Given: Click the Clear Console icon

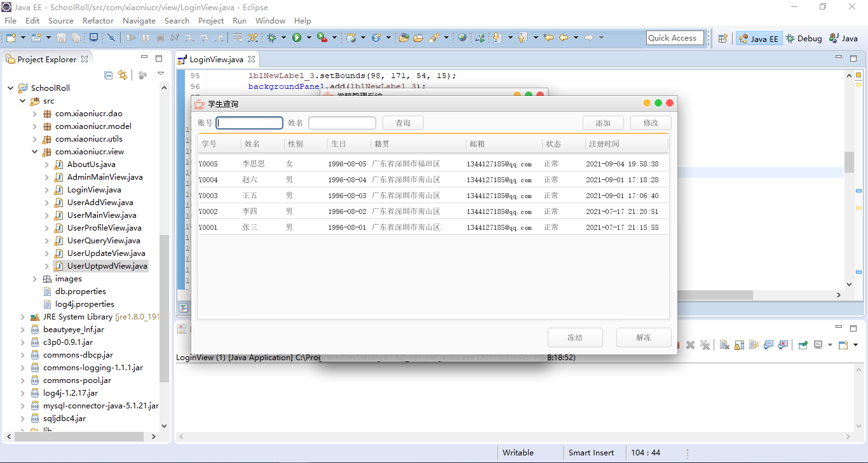Looking at the screenshot, I should 724,345.
